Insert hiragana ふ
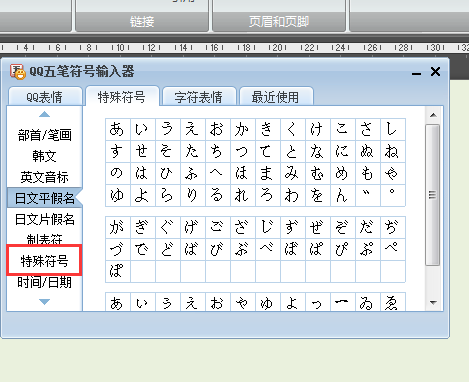This screenshot has height=382, width=469. 193,173
